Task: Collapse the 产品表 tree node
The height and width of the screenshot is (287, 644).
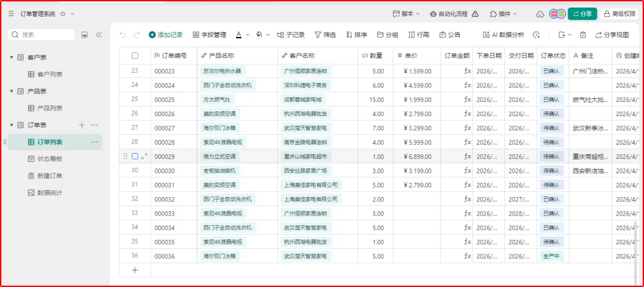Action: (x=11, y=91)
